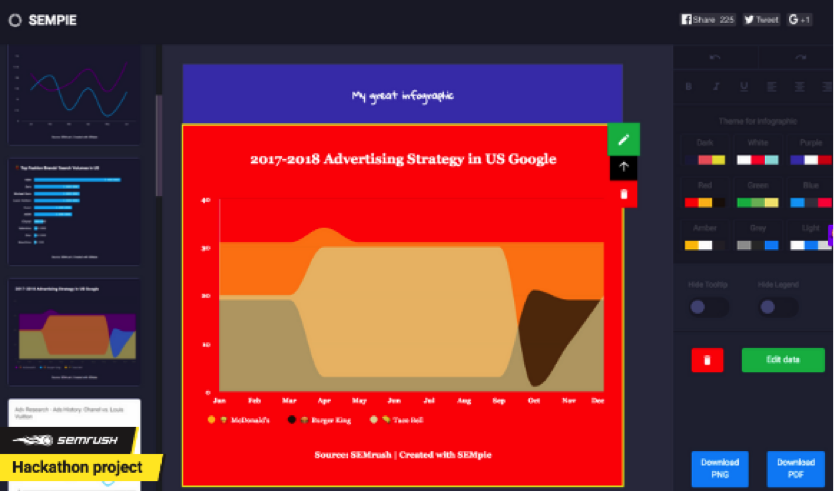This screenshot has width=834, height=492.
Task: Click red trash button next to Edit data
Action: coord(707,360)
